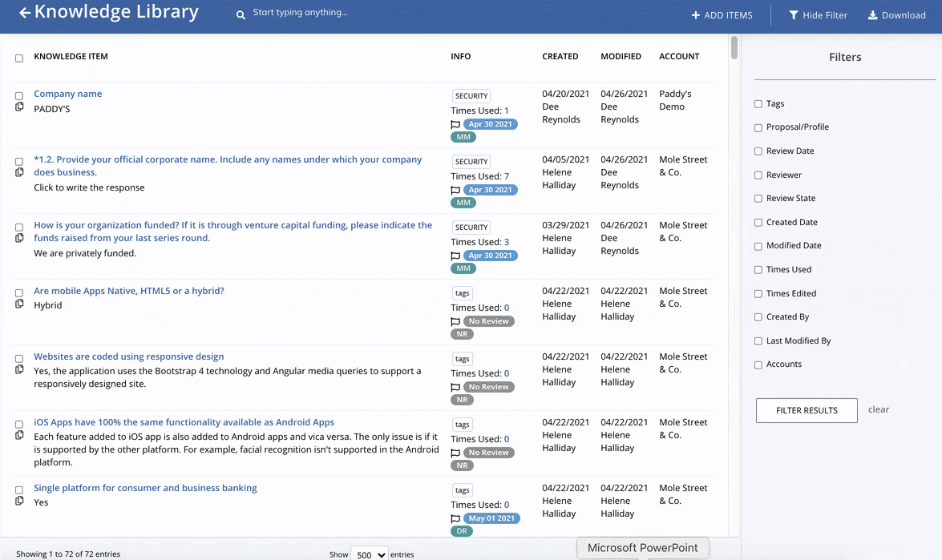
Task: Click May 01 2021 review date badge
Action: click(491, 518)
